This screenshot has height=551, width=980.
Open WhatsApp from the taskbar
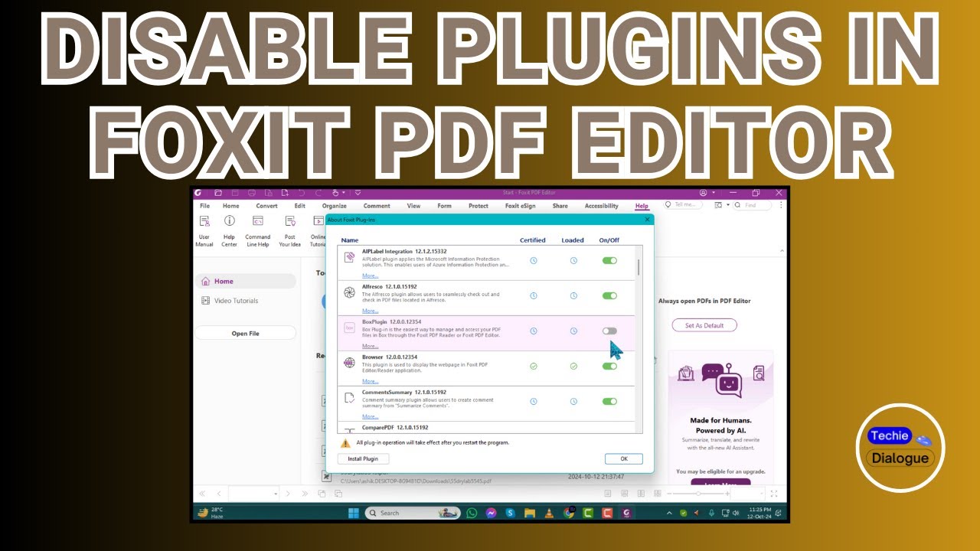(x=472, y=513)
